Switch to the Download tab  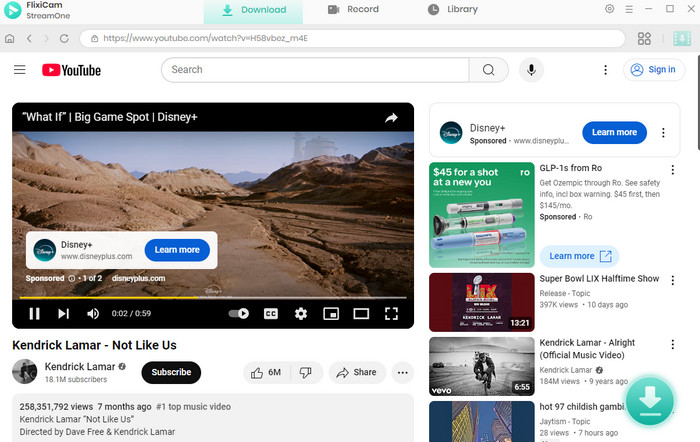(x=253, y=9)
